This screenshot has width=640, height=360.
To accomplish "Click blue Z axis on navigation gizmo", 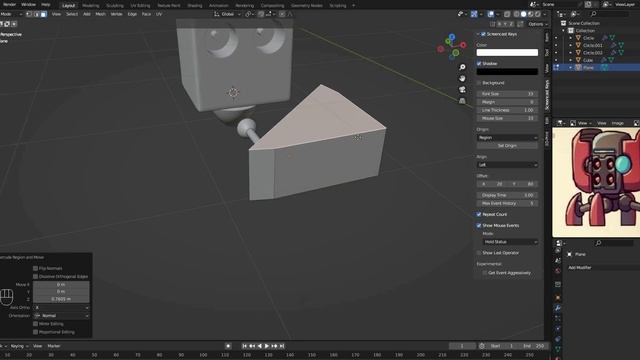I will (451, 37).
